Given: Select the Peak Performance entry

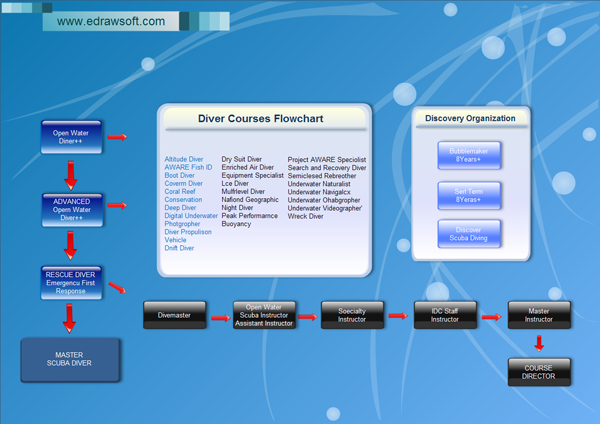Looking at the screenshot, I should tap(249, 215).
